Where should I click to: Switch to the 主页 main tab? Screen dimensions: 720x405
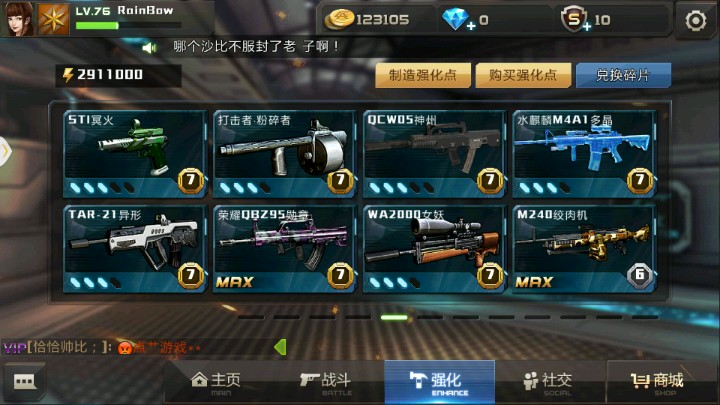tap(215, 382)
